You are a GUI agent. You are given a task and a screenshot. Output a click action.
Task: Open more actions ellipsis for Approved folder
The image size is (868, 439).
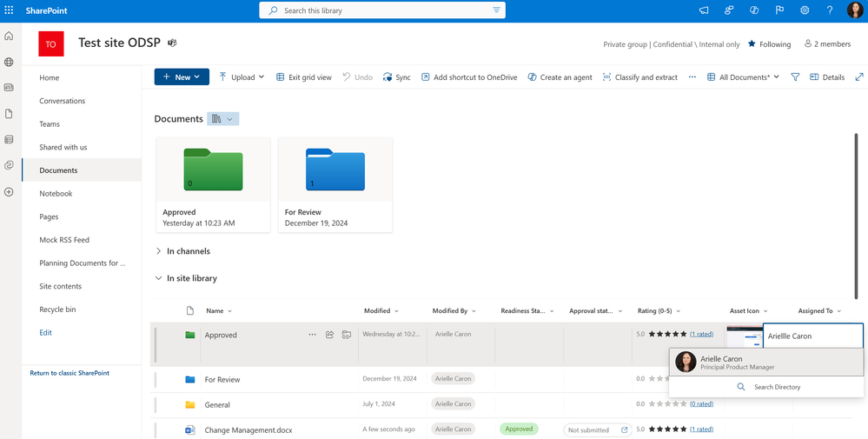point(312,335)
